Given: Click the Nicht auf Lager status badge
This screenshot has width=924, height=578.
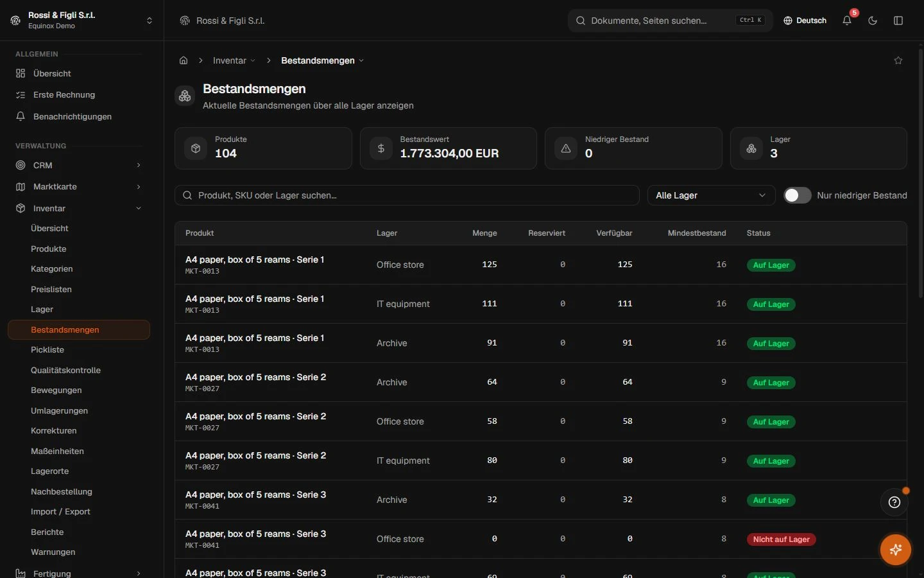Looking at the screenshot, I should (x=781, y=539).
